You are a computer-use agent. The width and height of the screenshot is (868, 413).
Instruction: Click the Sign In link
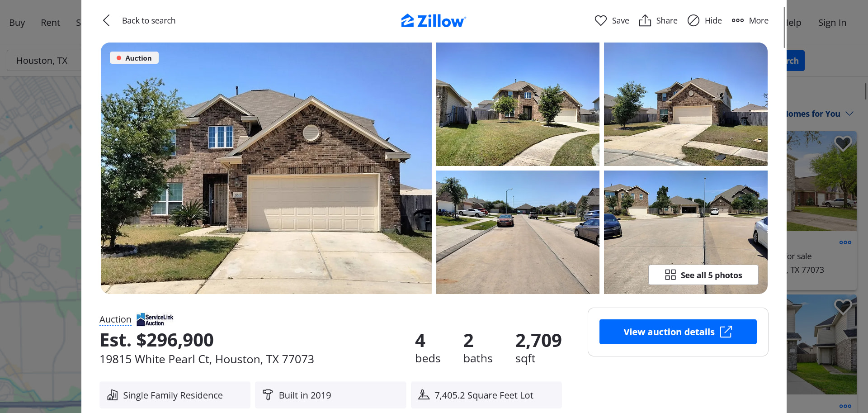832,22
